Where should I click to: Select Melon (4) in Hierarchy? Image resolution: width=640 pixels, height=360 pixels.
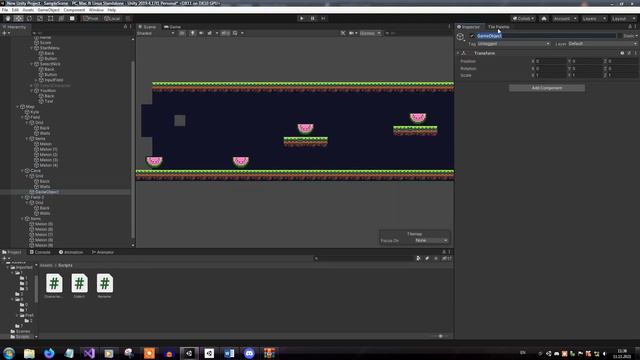(48, 165)
